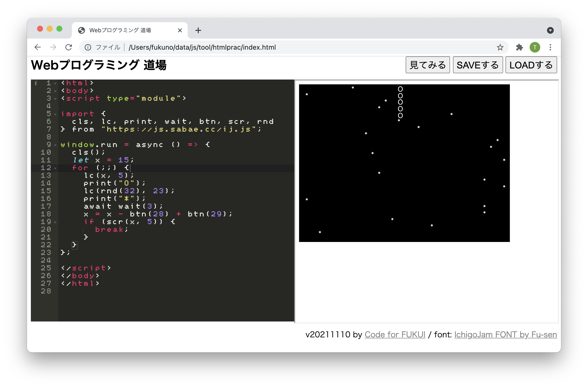
Task: Open Chrome's three-dot menu
Action: 550,47
